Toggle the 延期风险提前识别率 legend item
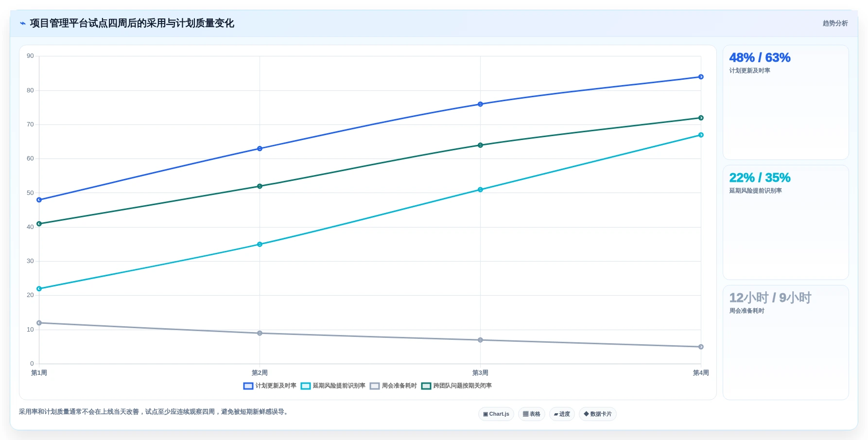The height and width of the screenshot is (440, 868). tap(333, 386)
